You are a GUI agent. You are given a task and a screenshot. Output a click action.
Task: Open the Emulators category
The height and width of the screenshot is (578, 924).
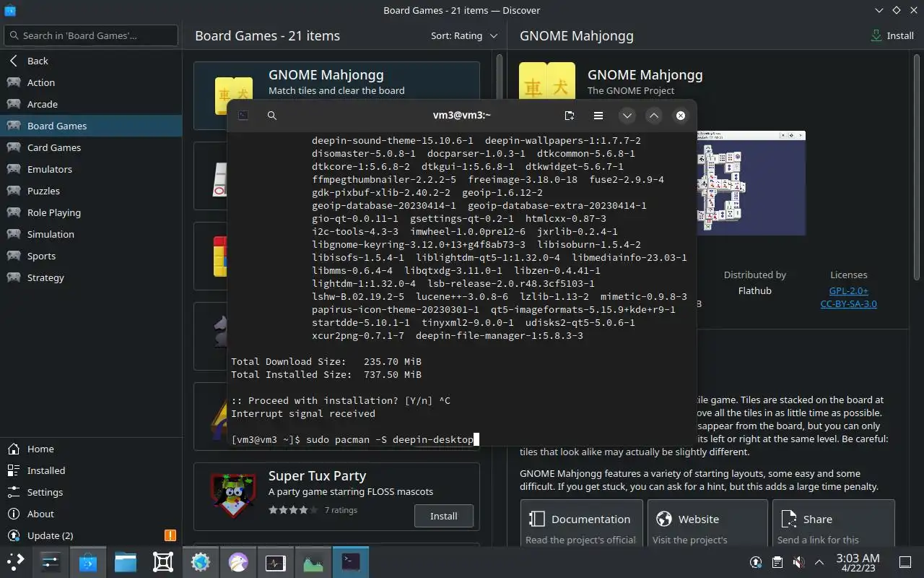tap(91, 169)
